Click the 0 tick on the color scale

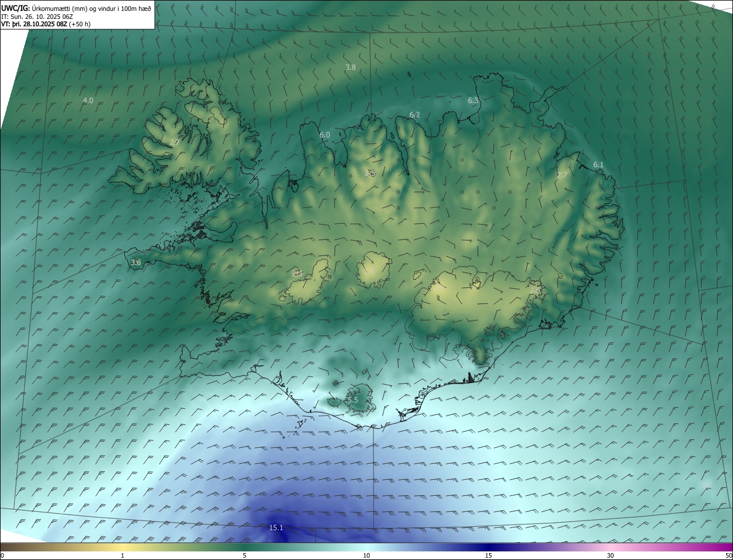(x=2, y=555)
